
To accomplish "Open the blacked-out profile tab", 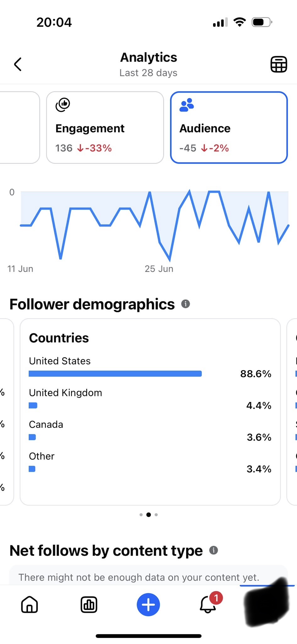I will click(267, 602).
